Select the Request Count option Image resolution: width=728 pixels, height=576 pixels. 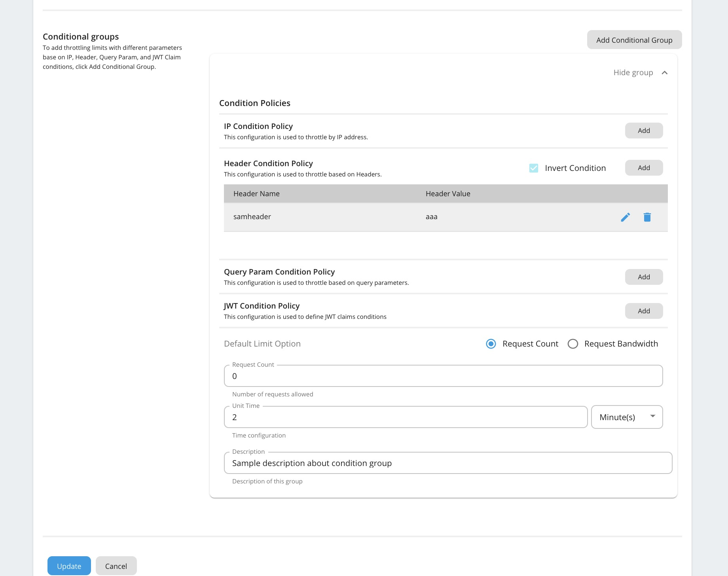click(491, 344)
